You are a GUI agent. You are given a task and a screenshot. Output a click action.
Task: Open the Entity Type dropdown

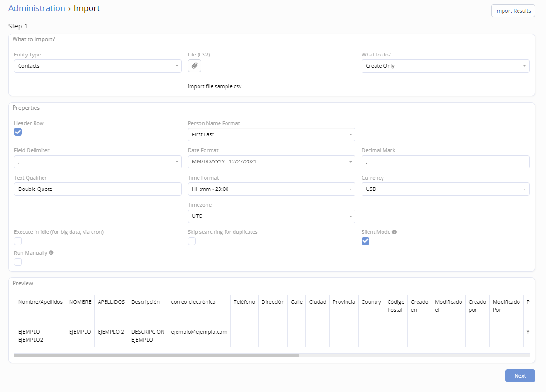coord(98,66)
